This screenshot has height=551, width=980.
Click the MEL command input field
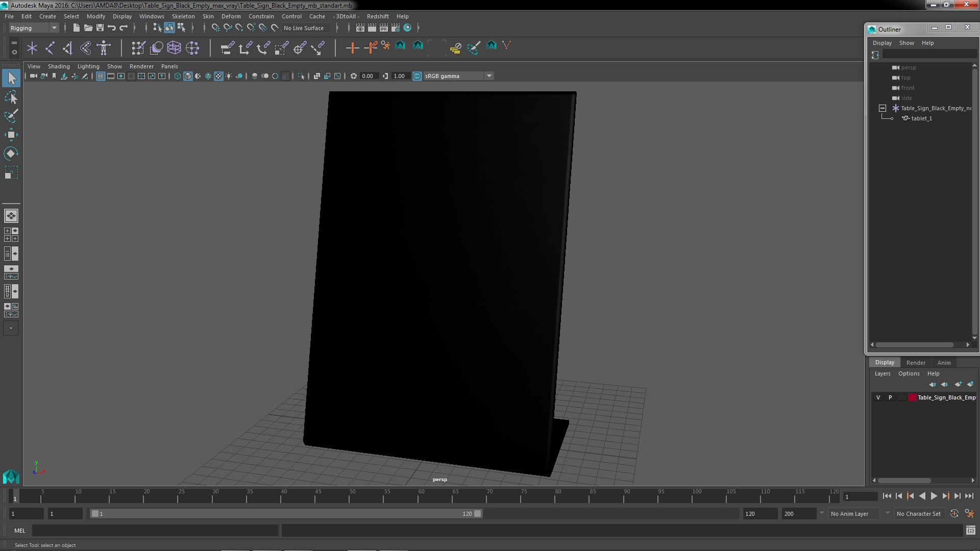(155, 531)
